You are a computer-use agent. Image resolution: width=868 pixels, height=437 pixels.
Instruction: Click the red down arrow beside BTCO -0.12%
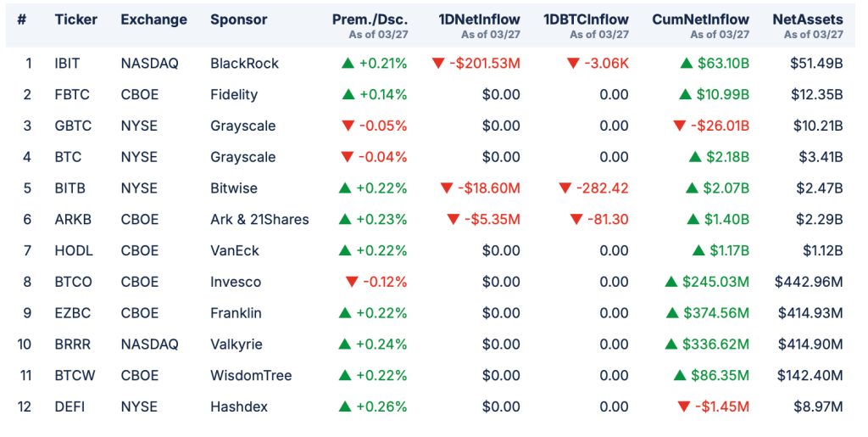click(x=351, y=282)
